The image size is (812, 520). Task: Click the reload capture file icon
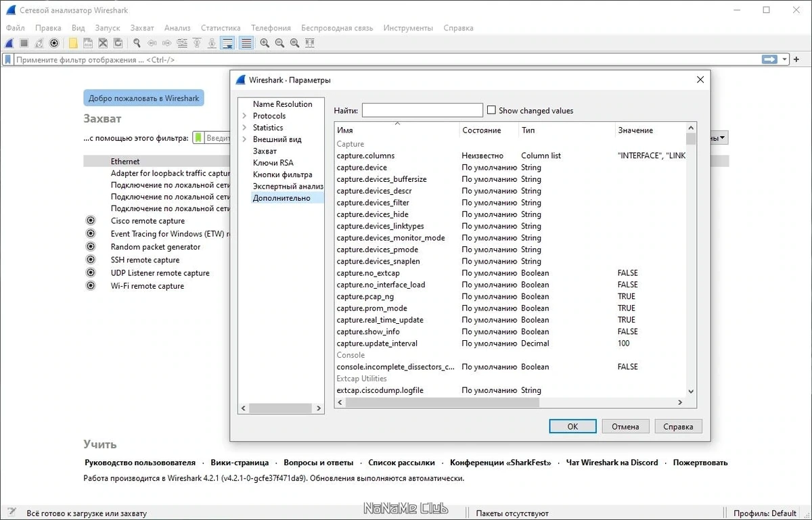click(118, 43)
